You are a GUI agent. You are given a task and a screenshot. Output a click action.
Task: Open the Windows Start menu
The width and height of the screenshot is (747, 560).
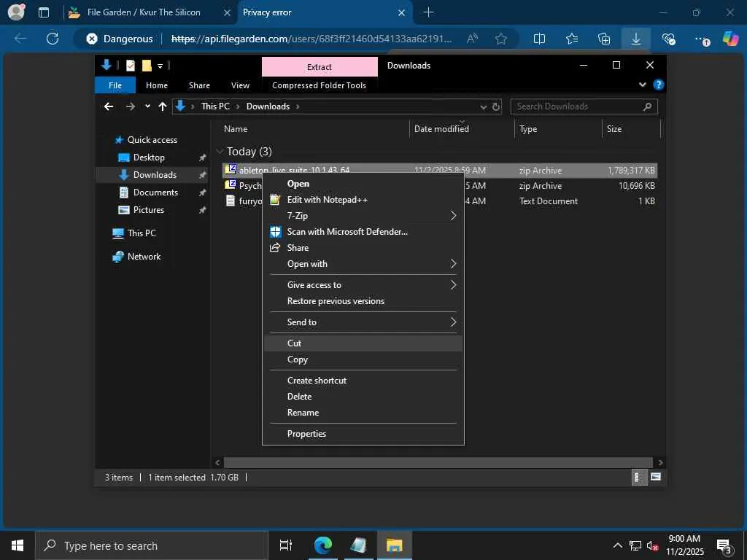(18, 545)
